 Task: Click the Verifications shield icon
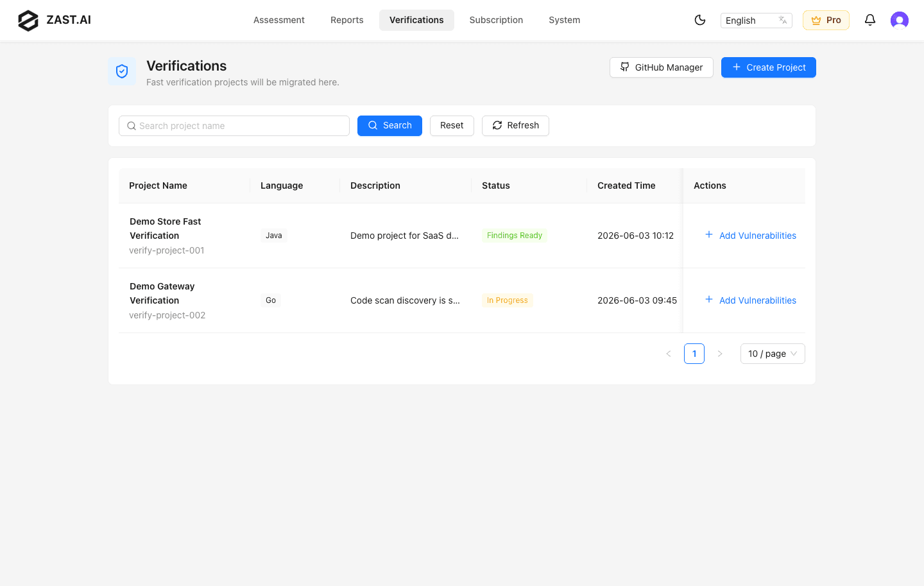click(x=122, y=71)
